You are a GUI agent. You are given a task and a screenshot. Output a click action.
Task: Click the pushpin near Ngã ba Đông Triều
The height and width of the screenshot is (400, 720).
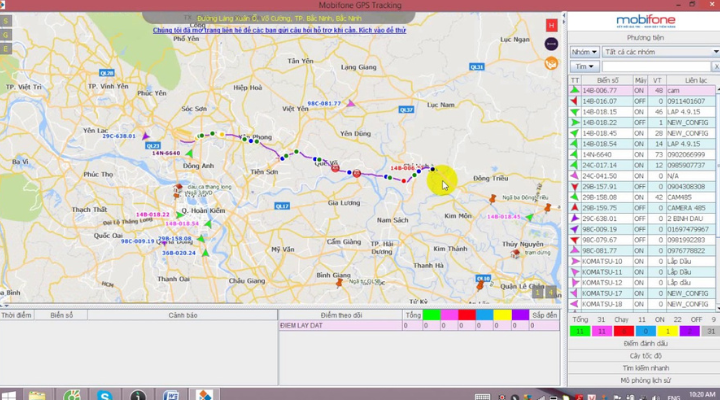[493, 198]
